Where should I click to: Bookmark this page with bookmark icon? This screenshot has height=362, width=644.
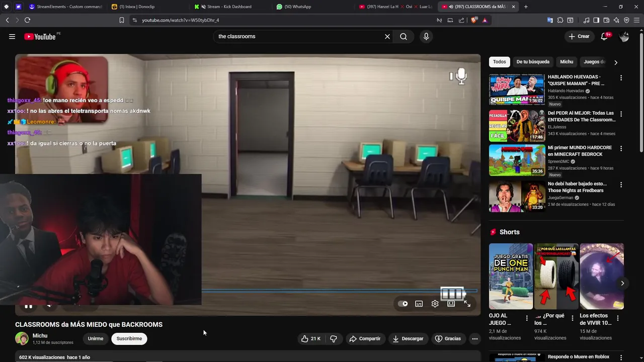[122, 20]
